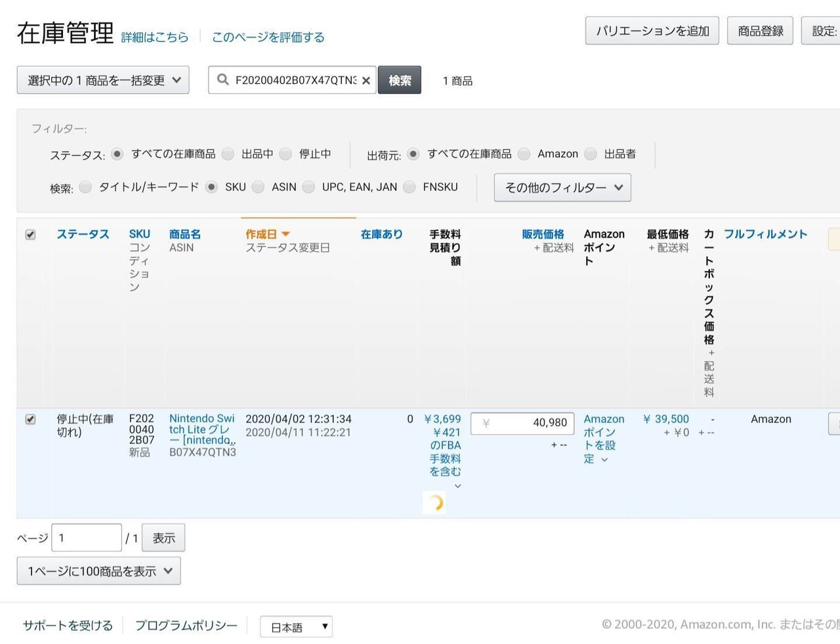Toggle the select-all header checkbox
The width and height of the screenshot is (840, 644).
[30, 235]
